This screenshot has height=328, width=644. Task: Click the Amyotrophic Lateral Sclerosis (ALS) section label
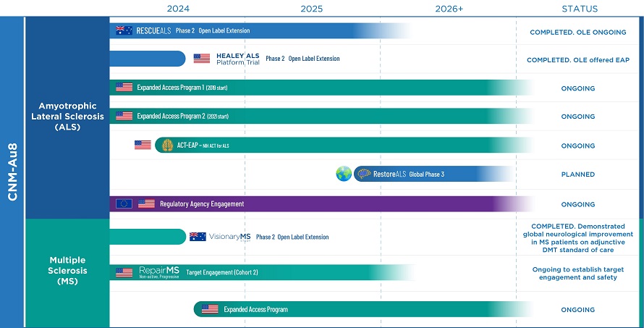pos(67,117)
